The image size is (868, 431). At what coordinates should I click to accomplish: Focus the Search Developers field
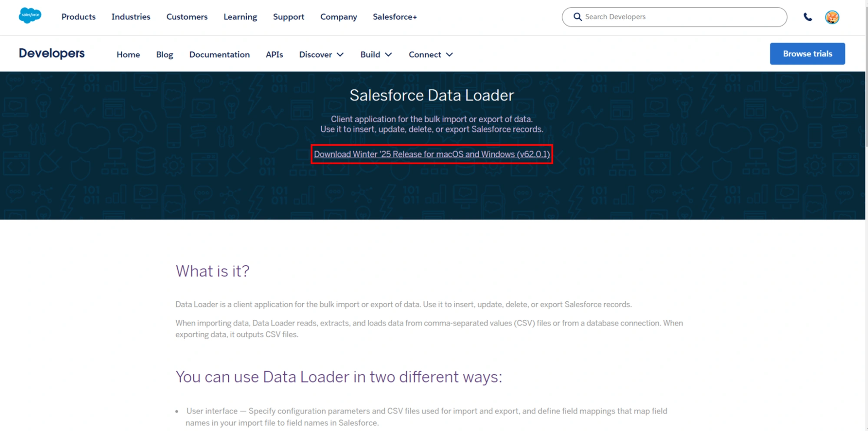click(674, 17)
